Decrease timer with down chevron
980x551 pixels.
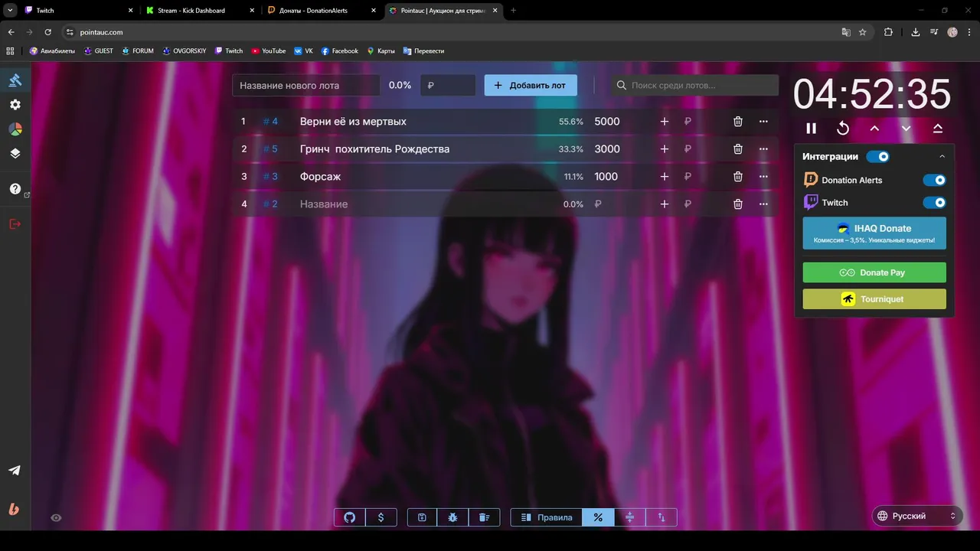tap(906, 129)
